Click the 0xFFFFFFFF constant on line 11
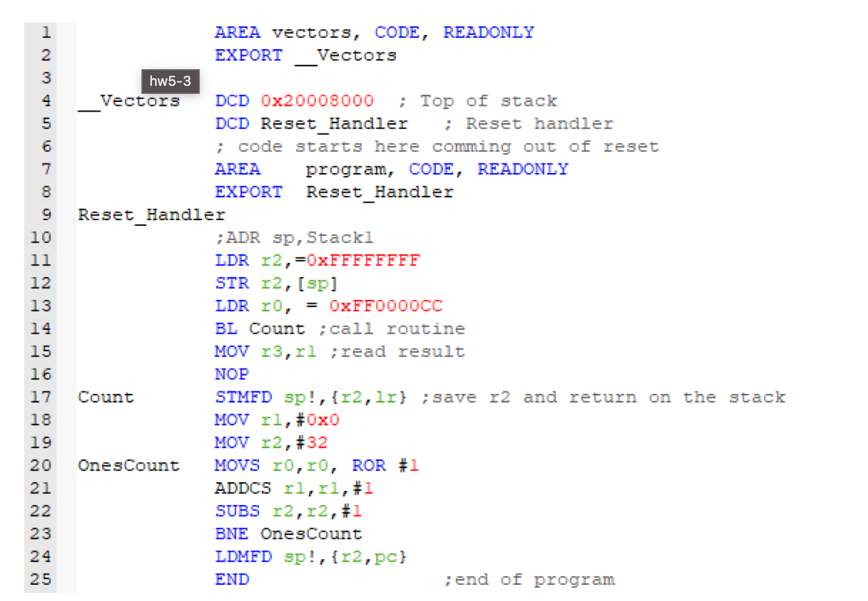The height and width of the screenshot is (601, 868). (x=362, y=260)
